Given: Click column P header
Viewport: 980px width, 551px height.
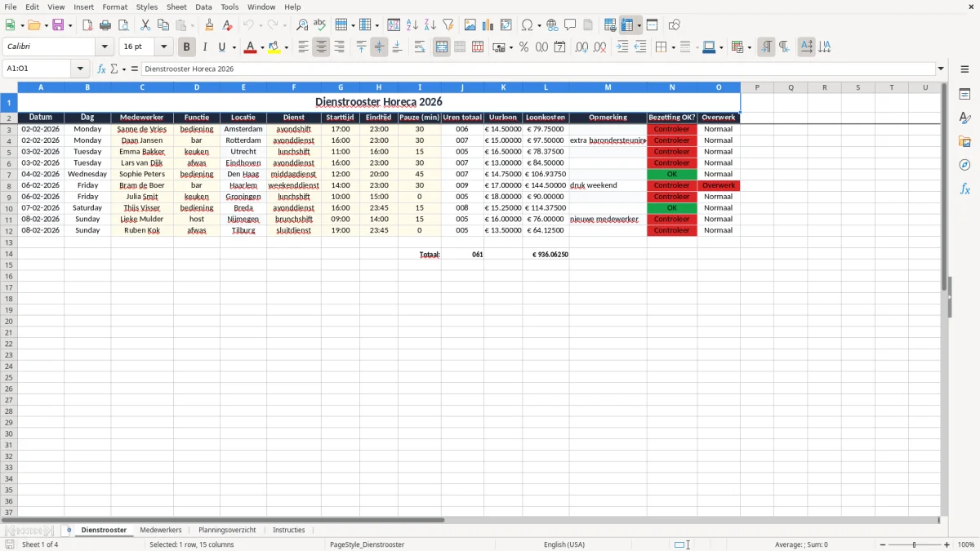Looking at the screenshot, I should click(x=757, y=87).
